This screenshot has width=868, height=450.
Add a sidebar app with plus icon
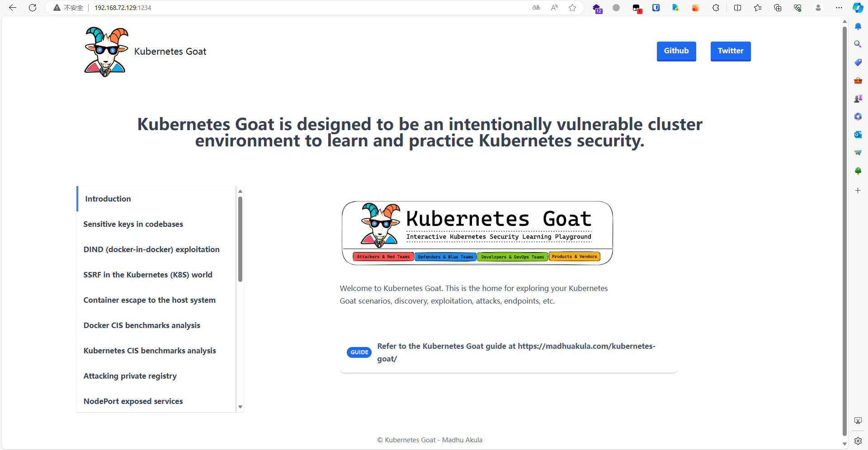(x=858, y=191)
